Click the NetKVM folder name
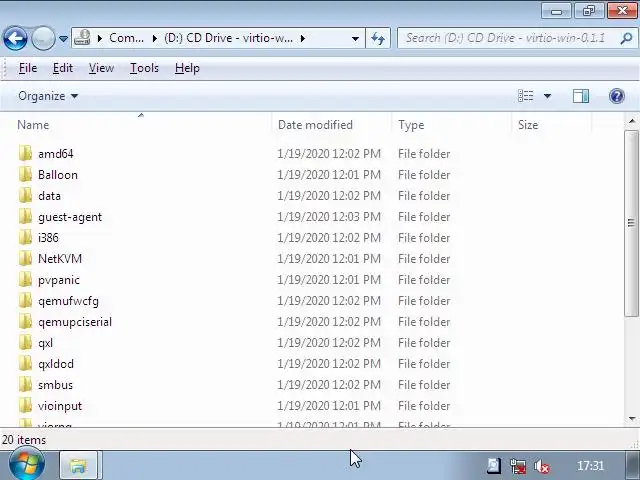Image resolution: width=640 pixels, height=480 pixels. (x=60, y=259)
